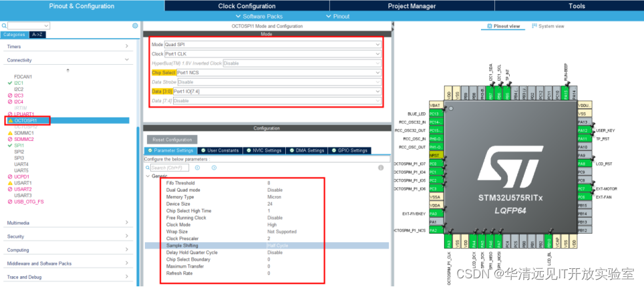644x287 pixels.
Task: Select UART4 in the peripheral list
Action: click(x=21, y=164)
